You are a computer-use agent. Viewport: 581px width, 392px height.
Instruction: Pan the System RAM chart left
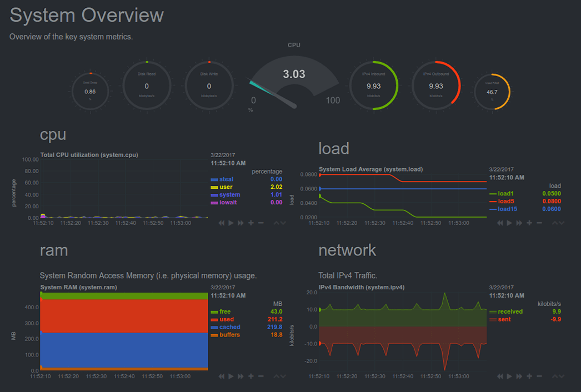[221, 376]
